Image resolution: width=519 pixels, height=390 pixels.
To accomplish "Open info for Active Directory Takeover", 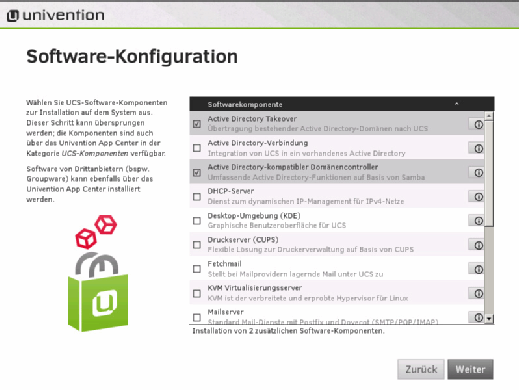I will [477, 124].
